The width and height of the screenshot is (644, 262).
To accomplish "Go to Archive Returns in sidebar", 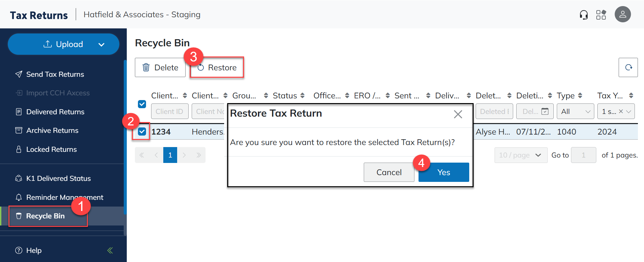I will [x=52, y=130].
